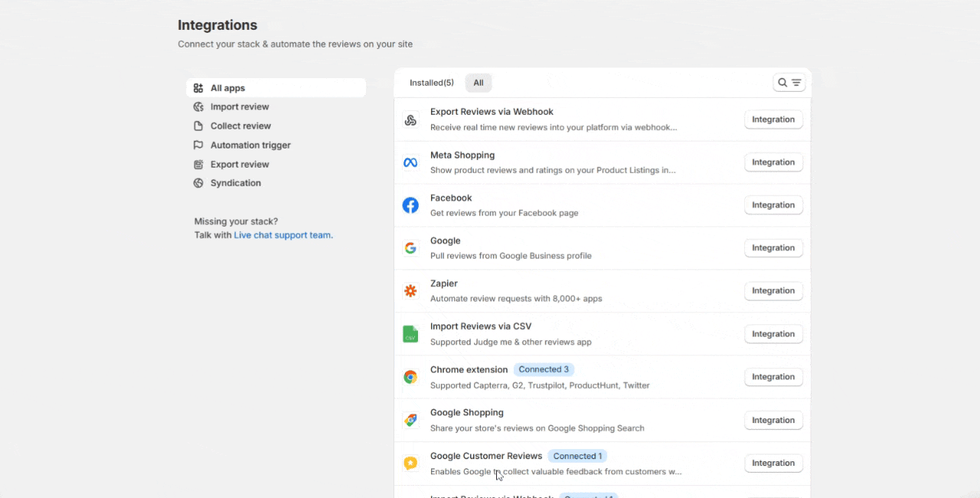Open the Syndication category

(236, 183)
